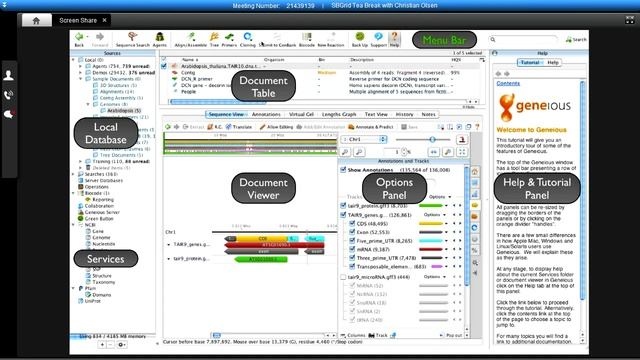The height and width of the screenshot is (360, 640).
Task: Click the yellow CDS color swatch
Action: (431, 224)
